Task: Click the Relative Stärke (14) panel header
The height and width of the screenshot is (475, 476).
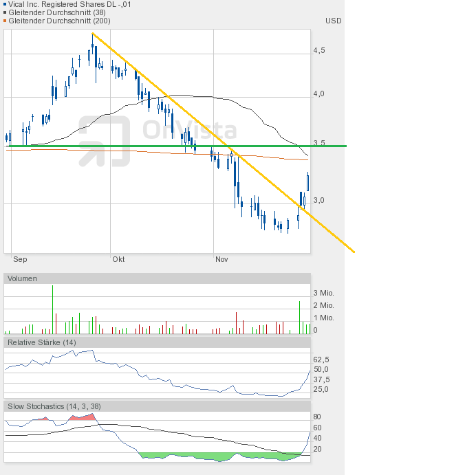Action: tap(41, 342)
